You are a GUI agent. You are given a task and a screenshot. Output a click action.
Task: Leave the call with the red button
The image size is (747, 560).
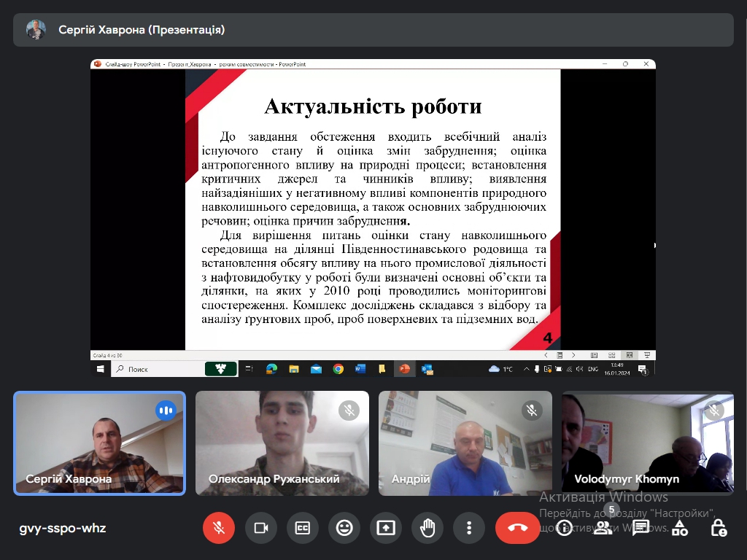click(518, 528)
